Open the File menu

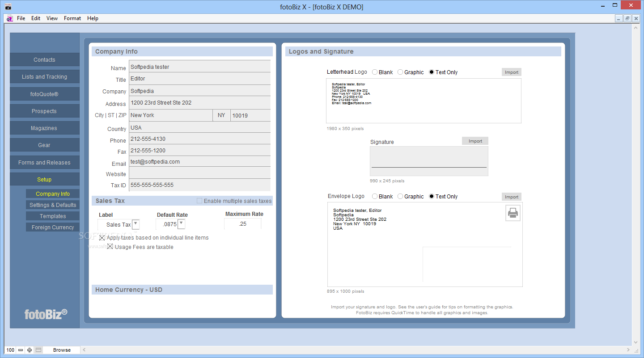[x=21, y=18]
